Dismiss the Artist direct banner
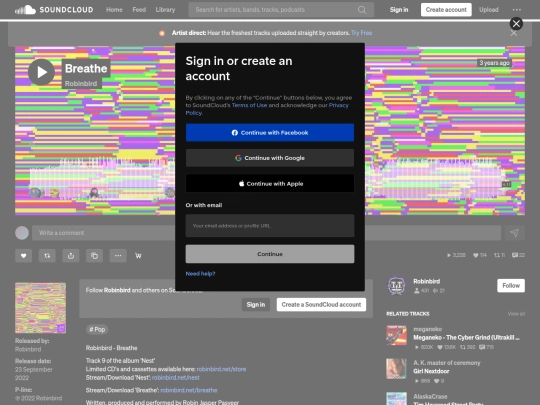540x405 pixels. [514, 33]
